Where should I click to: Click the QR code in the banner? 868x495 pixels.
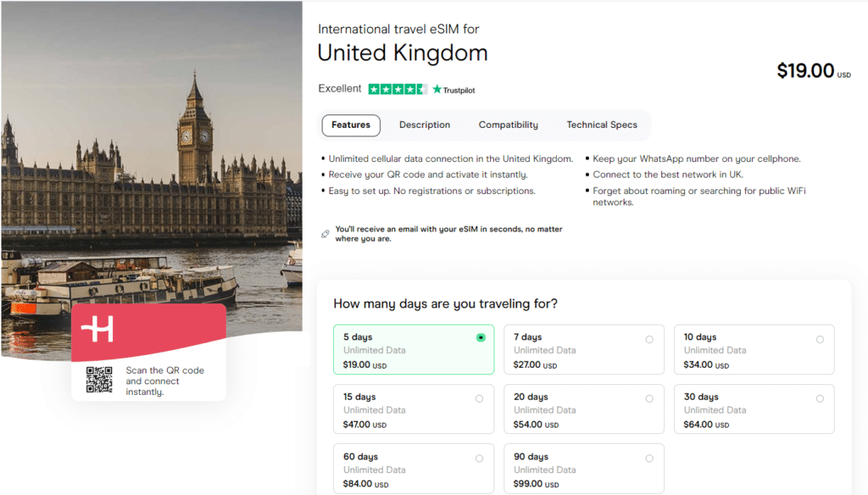pyautogui.click(x=98, y=381)
